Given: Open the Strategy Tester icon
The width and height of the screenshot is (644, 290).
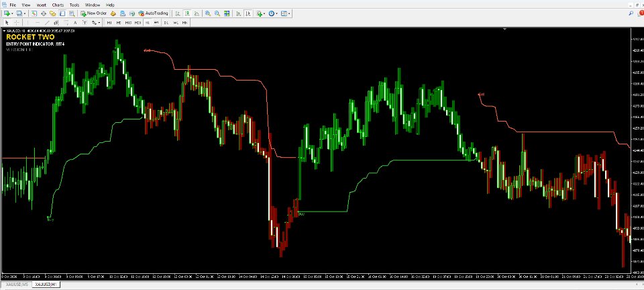Looking at the screenshot, I should 72,13.
